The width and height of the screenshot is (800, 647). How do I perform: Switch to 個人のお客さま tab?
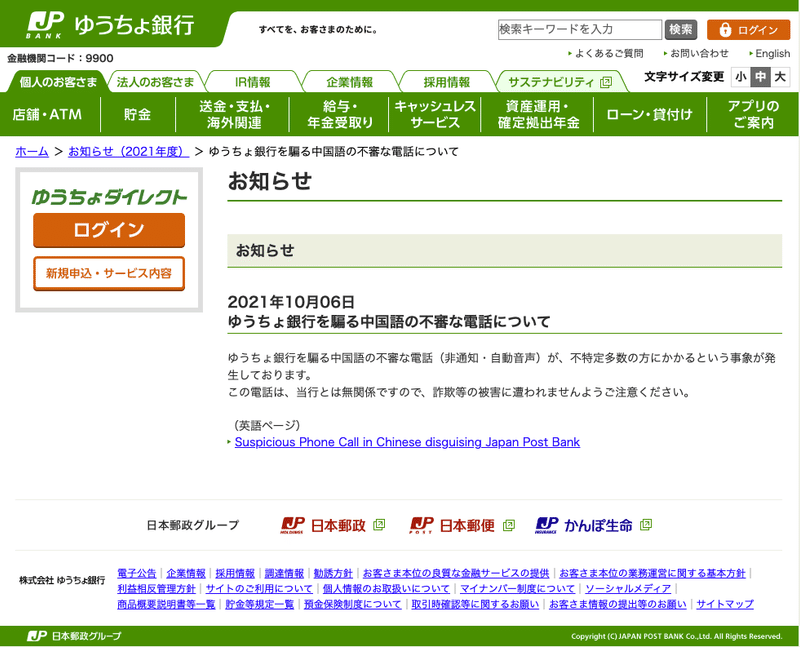pyautogui.click(x=58, y=82)
